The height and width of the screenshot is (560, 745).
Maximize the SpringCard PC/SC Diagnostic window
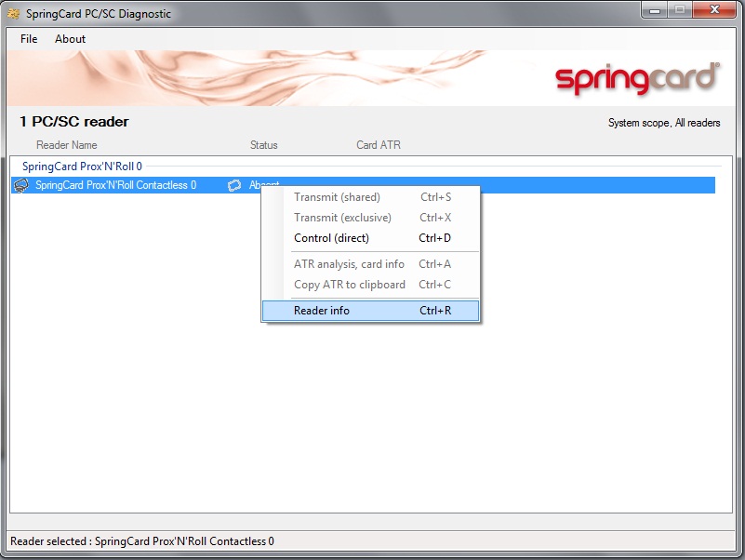point(680,10)
